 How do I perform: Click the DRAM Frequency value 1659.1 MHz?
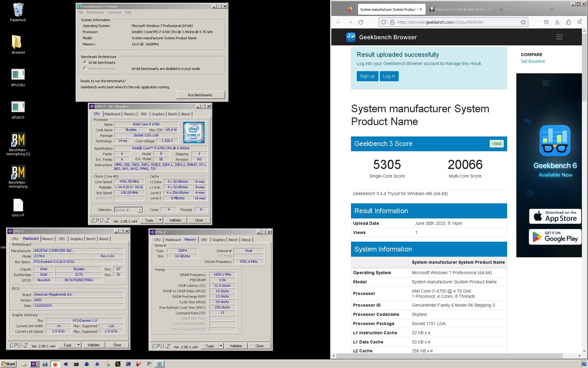pos(222,274)
